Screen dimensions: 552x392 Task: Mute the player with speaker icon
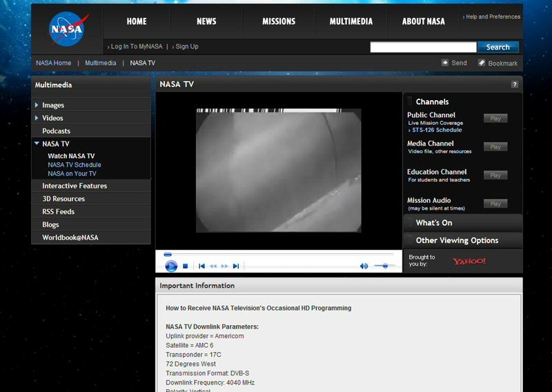click(364, 266)
